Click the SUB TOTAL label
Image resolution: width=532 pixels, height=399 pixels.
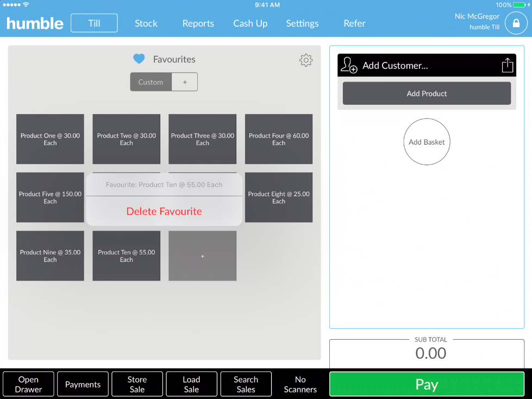click(431, 339)
